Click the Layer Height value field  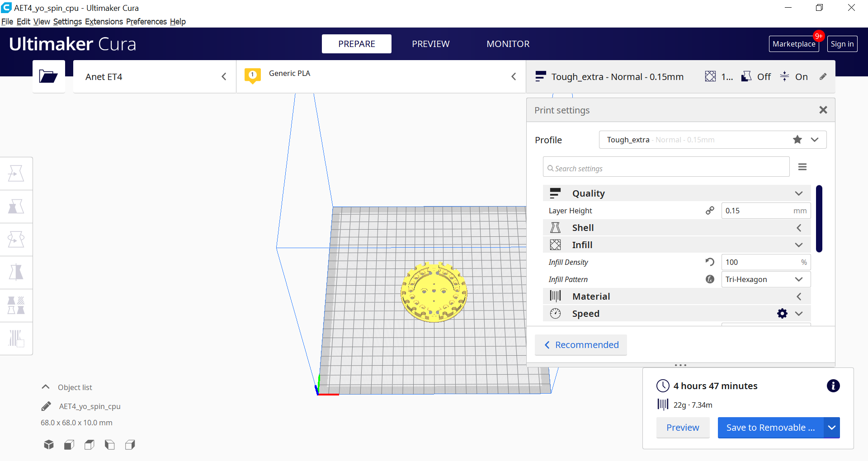pos(766,211)
